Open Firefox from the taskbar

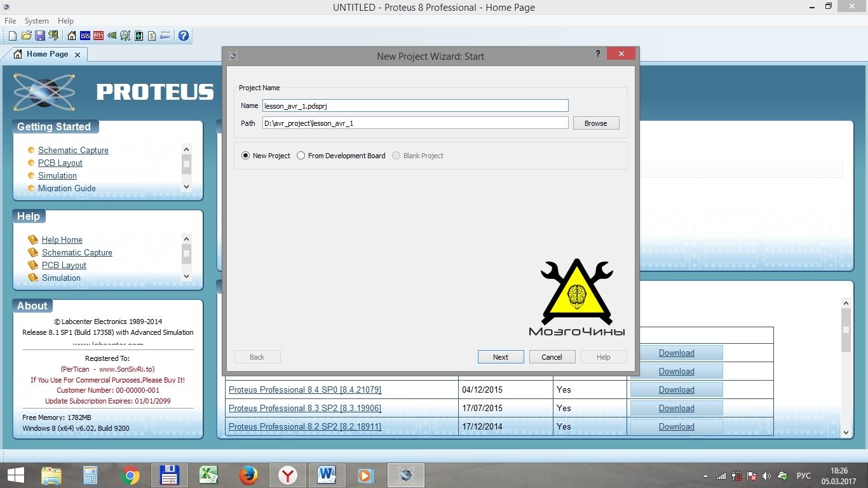248,475
